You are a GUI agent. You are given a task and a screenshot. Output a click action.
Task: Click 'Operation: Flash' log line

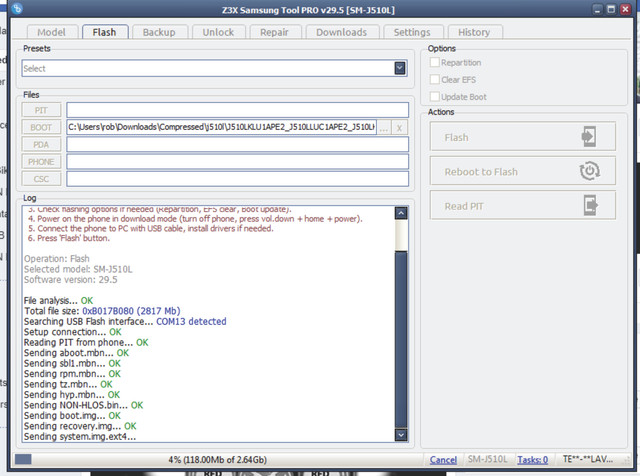[57, 259]
